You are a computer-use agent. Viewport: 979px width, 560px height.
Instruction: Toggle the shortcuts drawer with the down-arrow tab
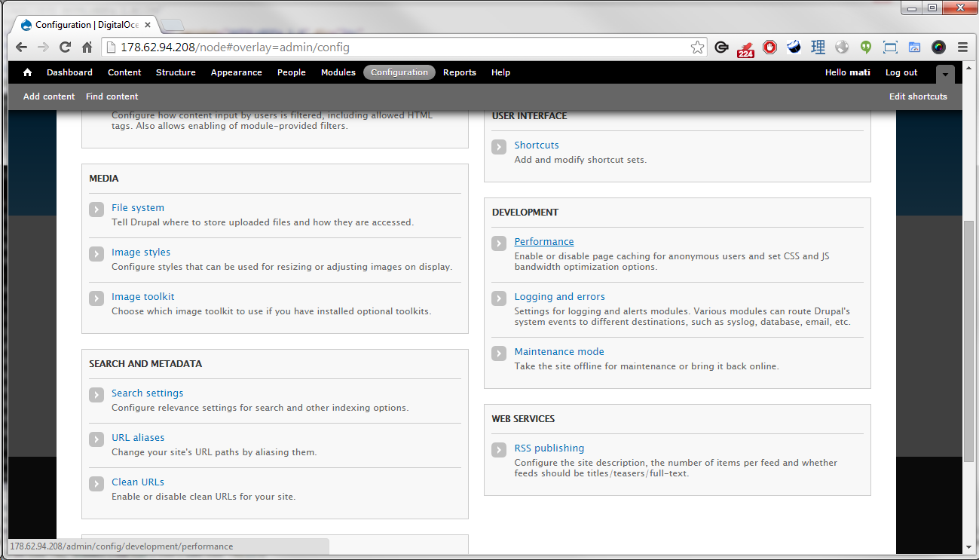click(x=945, y=74)
